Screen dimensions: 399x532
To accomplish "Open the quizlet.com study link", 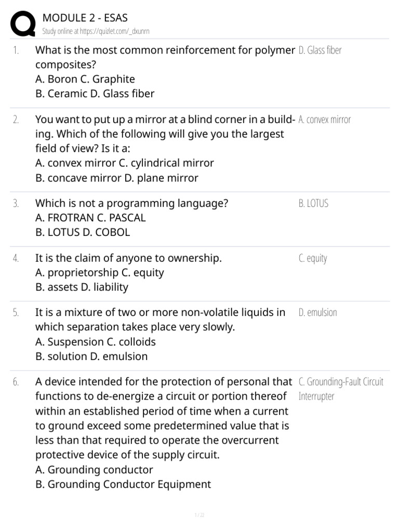I will point(96,31).
